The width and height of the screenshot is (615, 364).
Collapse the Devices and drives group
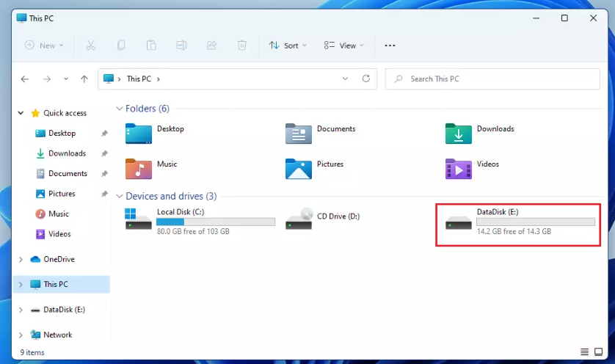pos(119,196)
